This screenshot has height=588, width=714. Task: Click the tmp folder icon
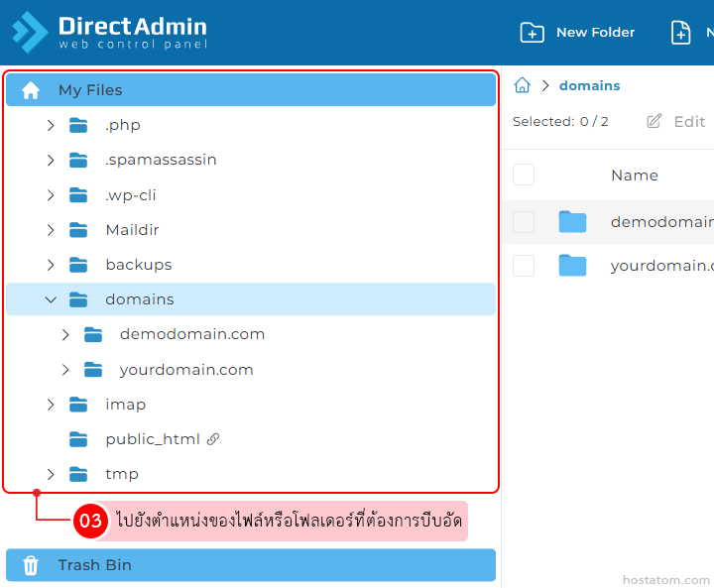point(78,475)
